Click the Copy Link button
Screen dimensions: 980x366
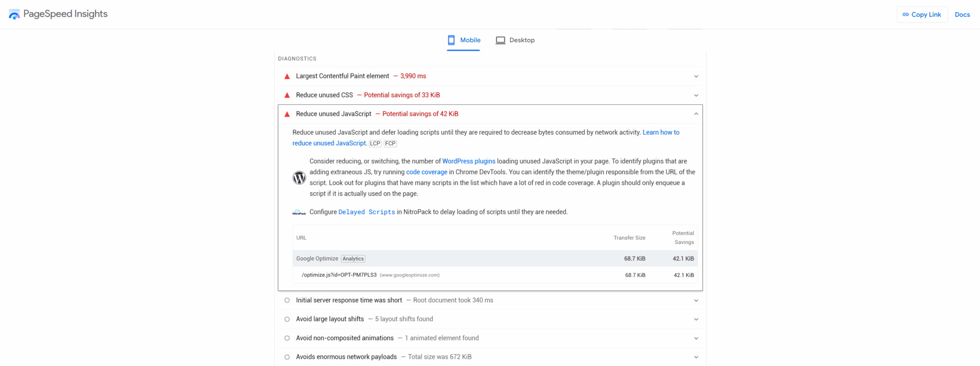pyautogui.click(x=922, y=14)
